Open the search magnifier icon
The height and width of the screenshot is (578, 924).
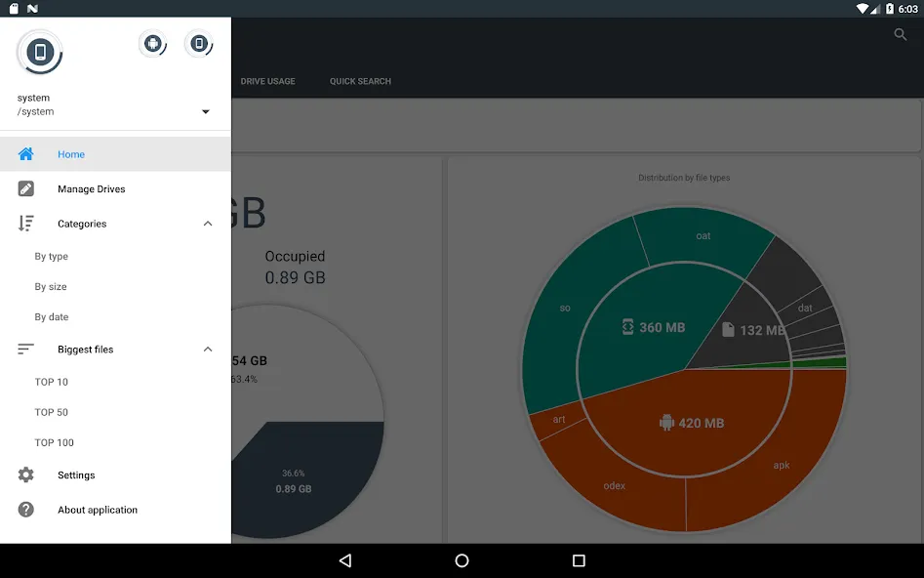pos(900,35)
